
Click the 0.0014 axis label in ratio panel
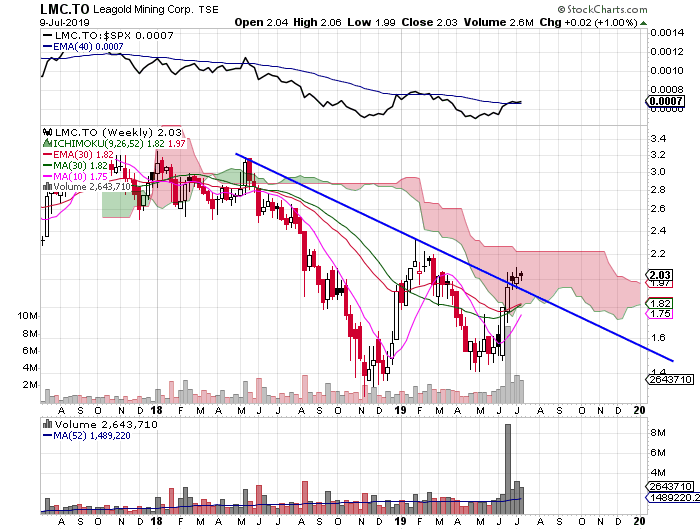click(667, 32)
